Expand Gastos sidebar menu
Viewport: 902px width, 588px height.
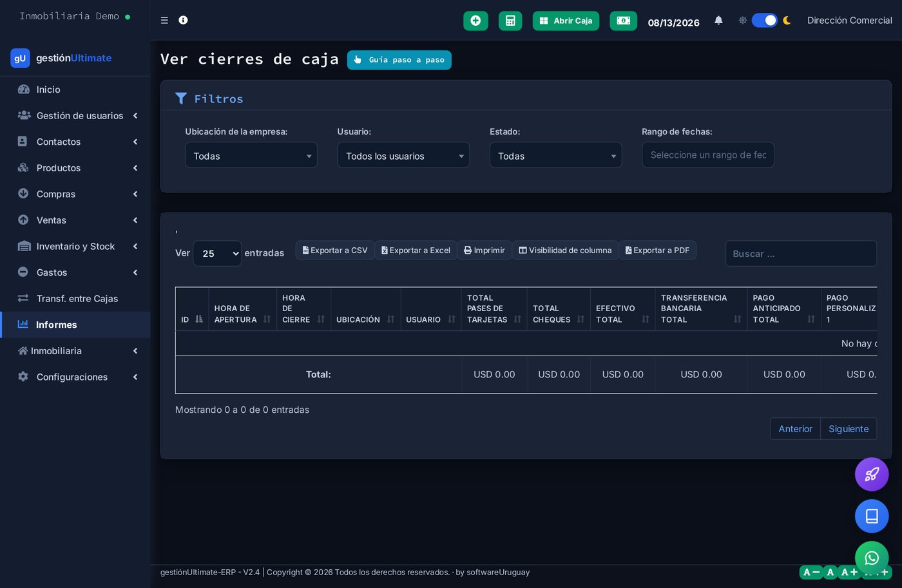click(x=75, y=272)
